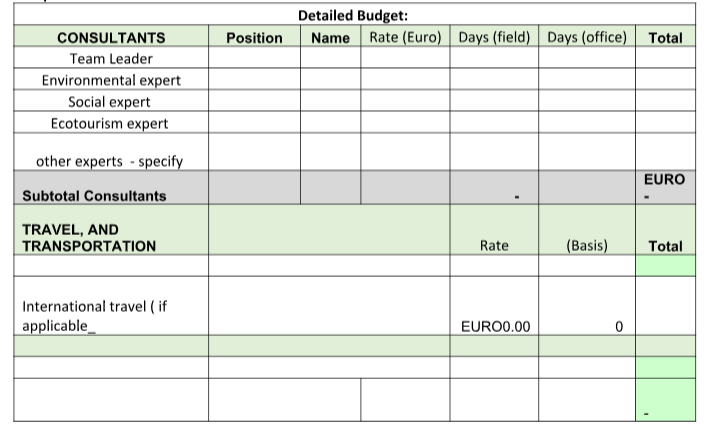The width and height of the screenshot is (707, 433).
Task: Click the International travel row label
Action: 111,306
